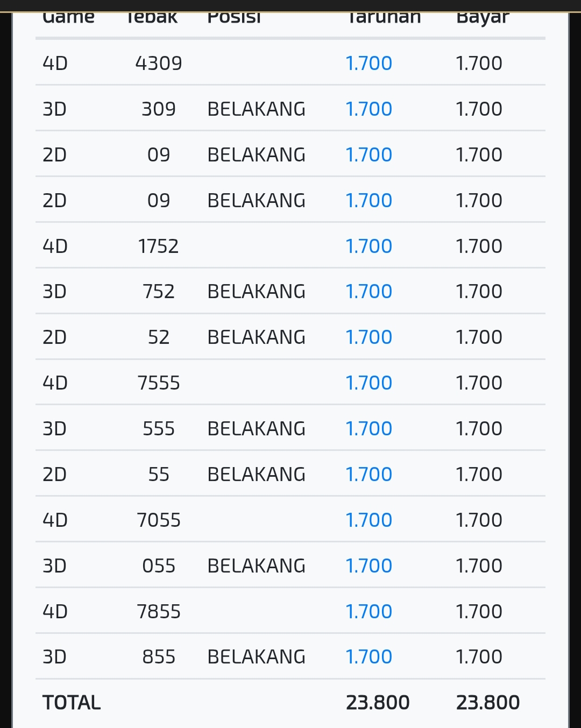The image size is (581, 728).
Task: Click the TOTAL label at table bottom
Action: coord(72,703)
